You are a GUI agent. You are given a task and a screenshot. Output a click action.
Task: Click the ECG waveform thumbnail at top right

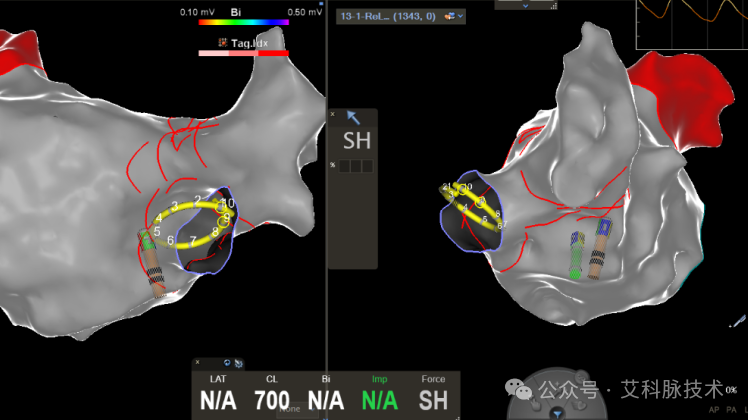click(692, 24)
